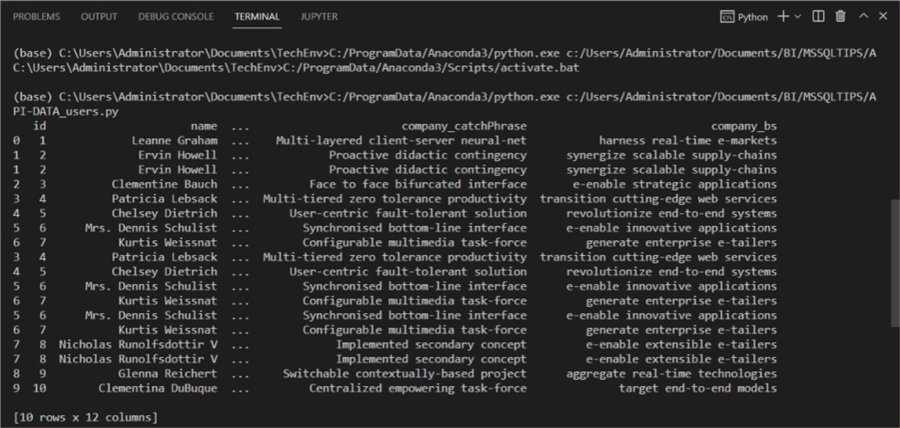Click the '[10 rows x 12 columns]' summary
This screenshot has height=428, width=900.
click(x=86, y=416)
